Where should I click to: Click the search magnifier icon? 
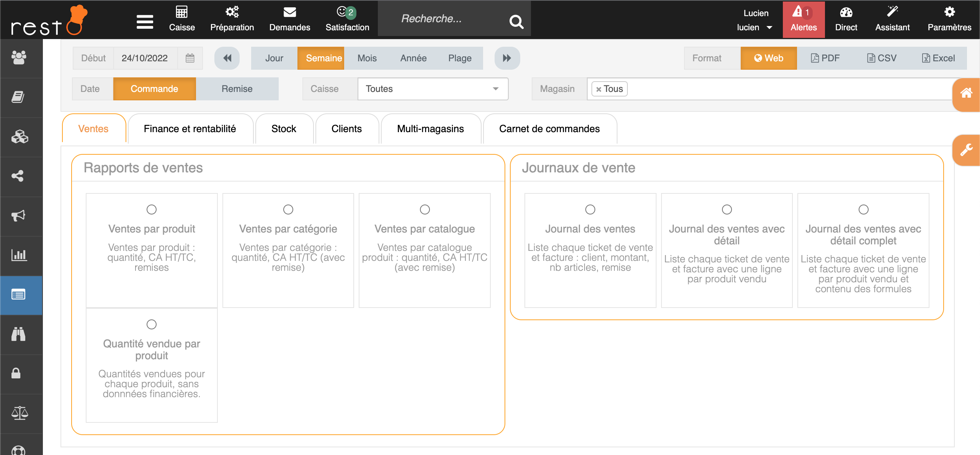click(516, 21)
